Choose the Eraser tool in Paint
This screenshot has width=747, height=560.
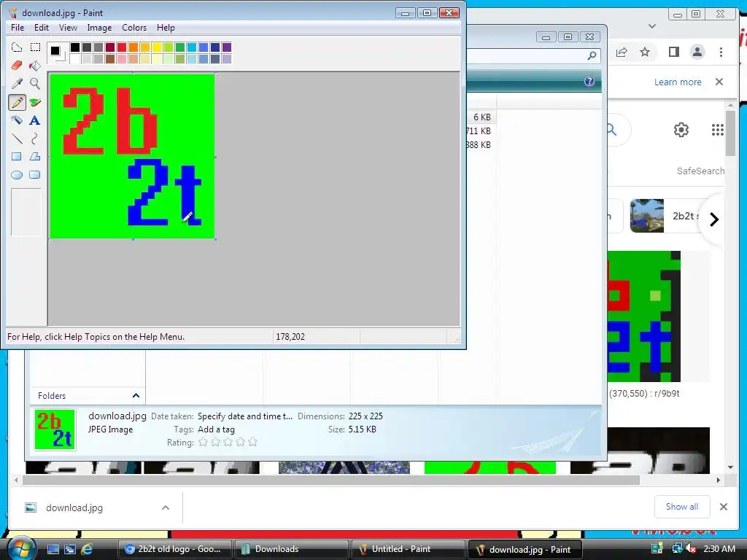coord(17,65)
